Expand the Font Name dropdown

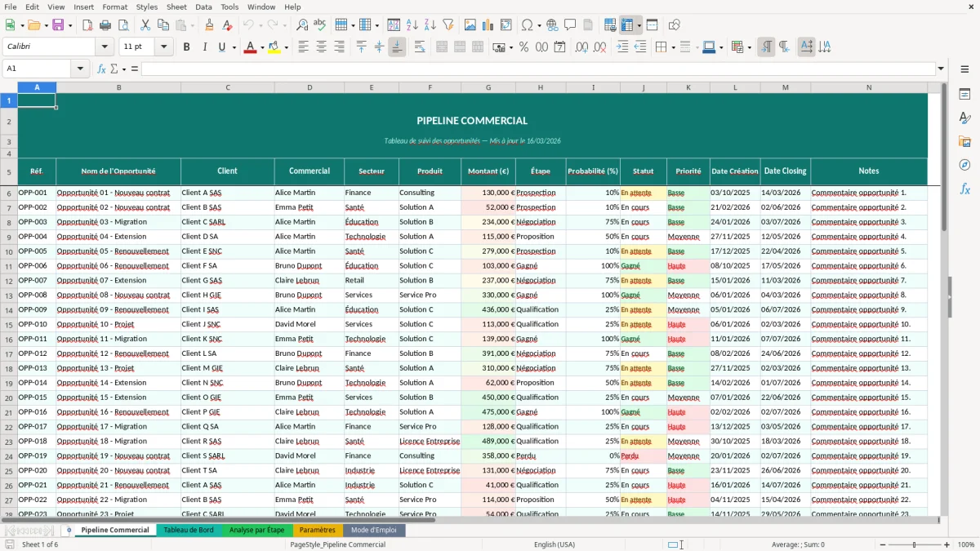click(106, 47)
